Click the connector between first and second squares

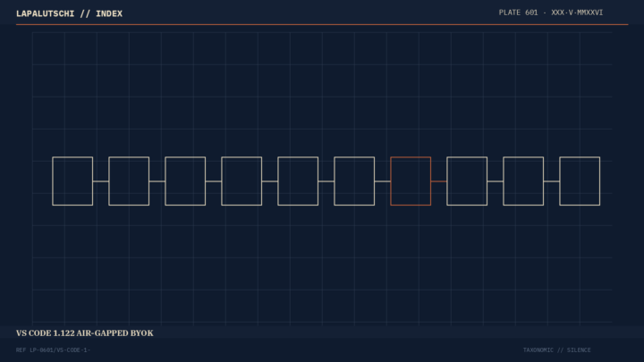point(100,181)
